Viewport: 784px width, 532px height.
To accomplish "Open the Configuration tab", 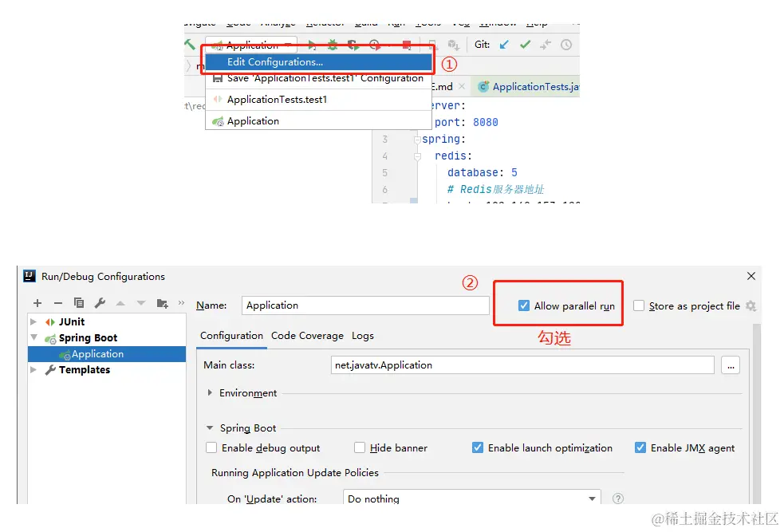I will coord(231,336).
